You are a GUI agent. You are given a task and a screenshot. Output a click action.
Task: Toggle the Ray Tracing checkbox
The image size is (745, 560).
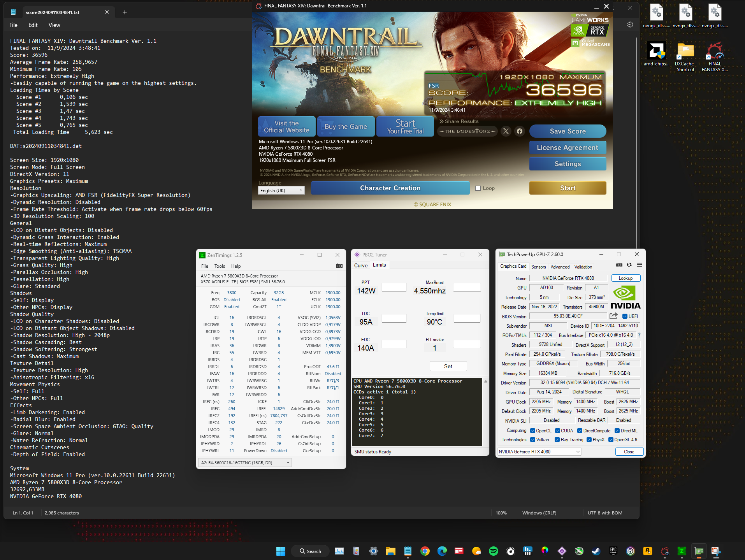click(557, 440)
